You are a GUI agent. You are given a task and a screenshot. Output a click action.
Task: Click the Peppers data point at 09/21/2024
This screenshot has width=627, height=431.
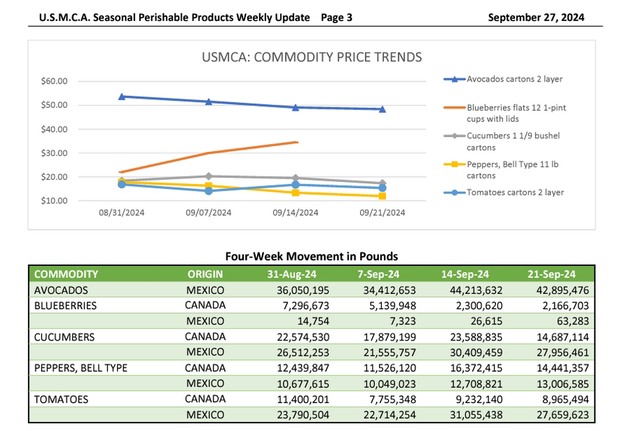[x=382, y=196]
